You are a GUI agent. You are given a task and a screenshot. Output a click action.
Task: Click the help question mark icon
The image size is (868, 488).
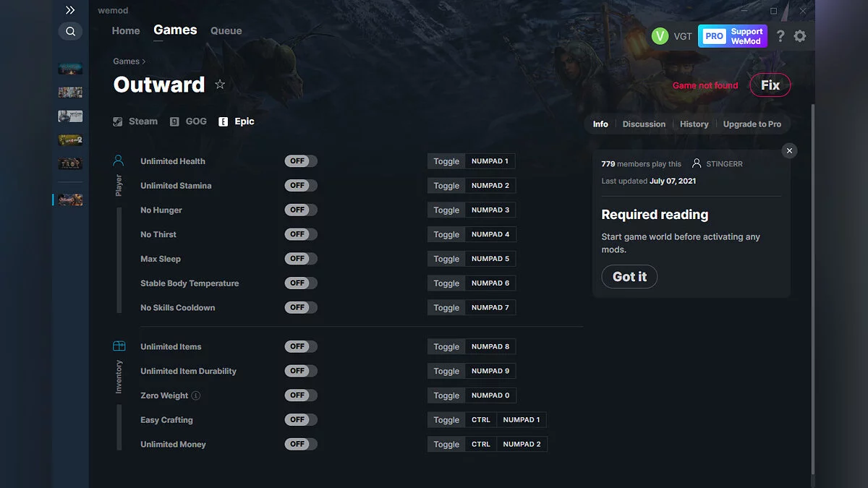pyautogui.click(x=780, y=35)
